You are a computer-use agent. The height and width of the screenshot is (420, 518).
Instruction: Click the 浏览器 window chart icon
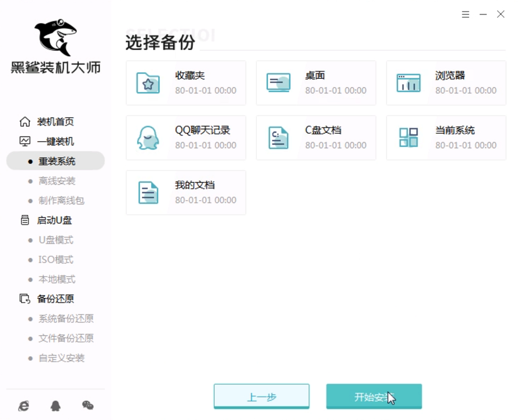pyautogui.click(x=409, y=82)
